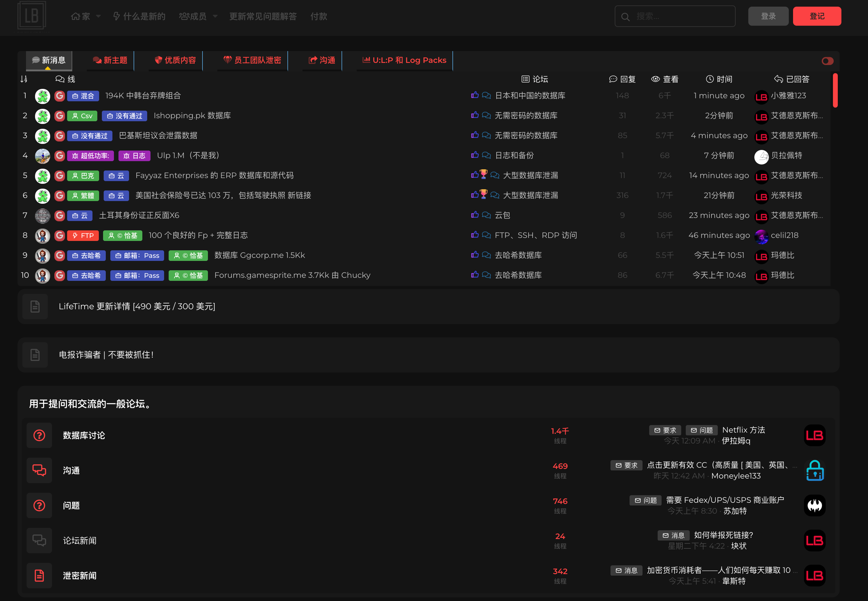Viewport: 868px width, 601px height.
Task: Click chat bubble icon beside 云包
Action: point(486,215)
